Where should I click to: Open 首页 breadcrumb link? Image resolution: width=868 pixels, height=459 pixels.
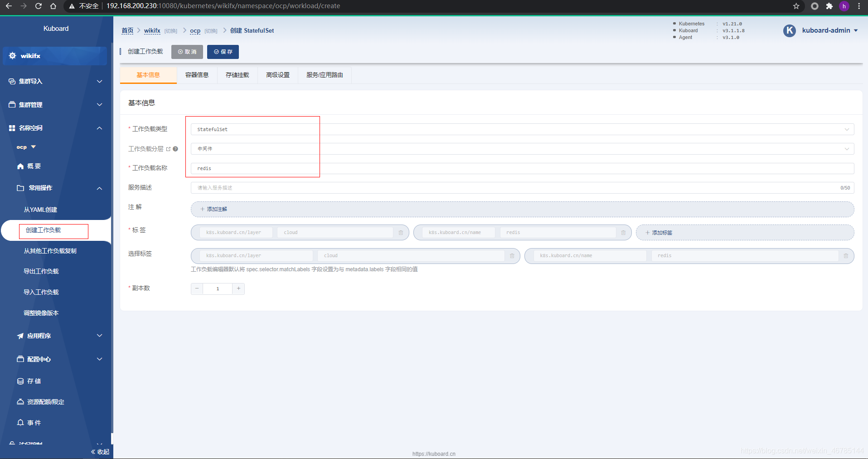127,30
